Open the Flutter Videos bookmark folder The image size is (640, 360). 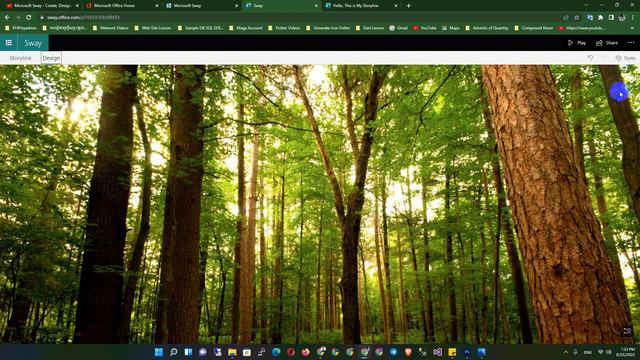pos(284,28)
